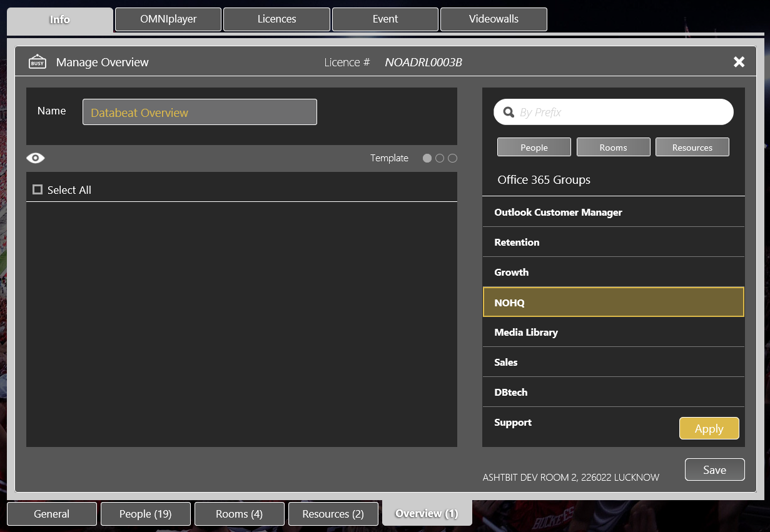Filter by Resources button
The image size is (770, 532).
692,148
